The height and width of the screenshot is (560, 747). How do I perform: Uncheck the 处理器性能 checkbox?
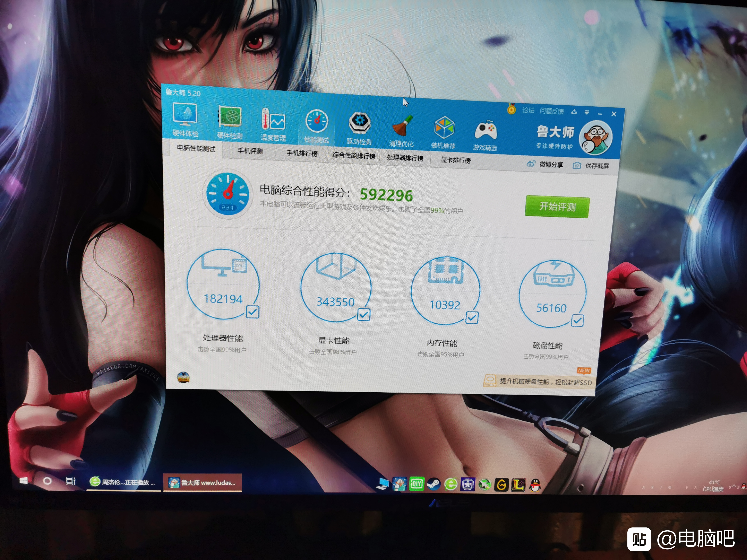pos(253,312)
